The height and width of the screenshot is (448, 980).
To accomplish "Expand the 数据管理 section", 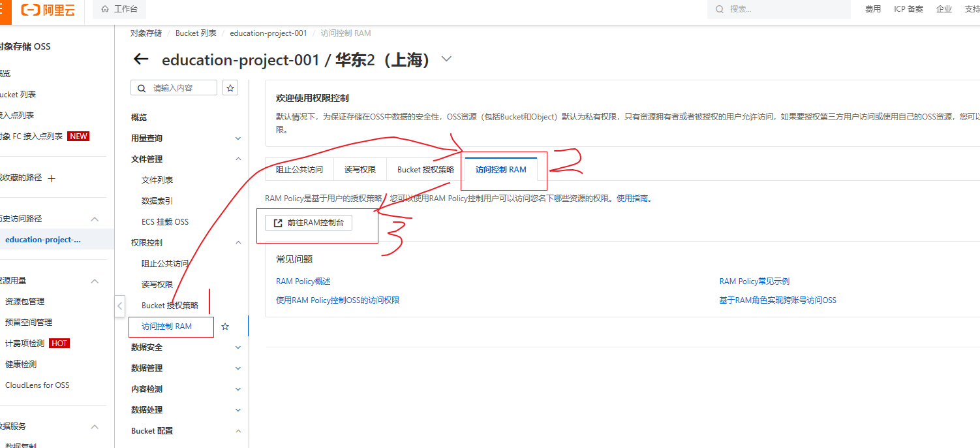I will (x=238, y=368).
